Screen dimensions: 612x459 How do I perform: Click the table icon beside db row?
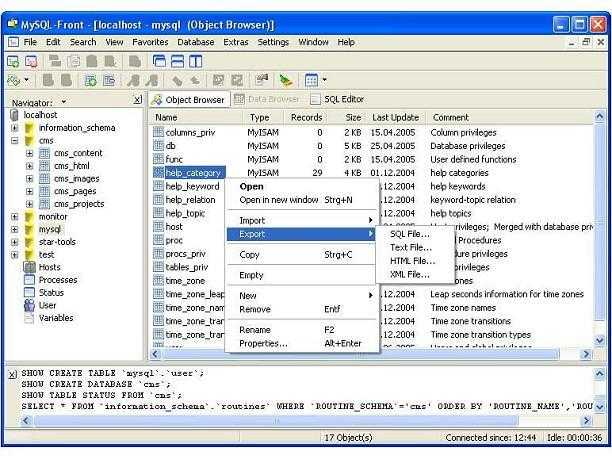pos(158,146)
